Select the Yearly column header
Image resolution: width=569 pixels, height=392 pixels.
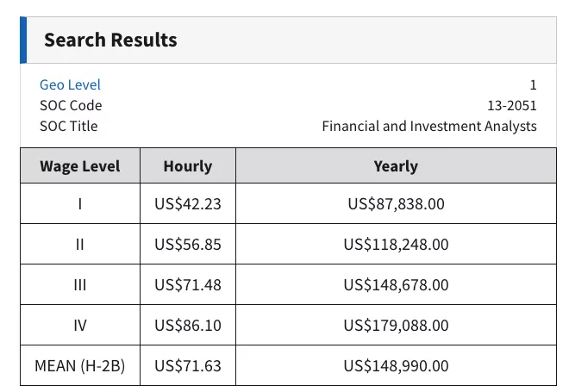[396, 166]
